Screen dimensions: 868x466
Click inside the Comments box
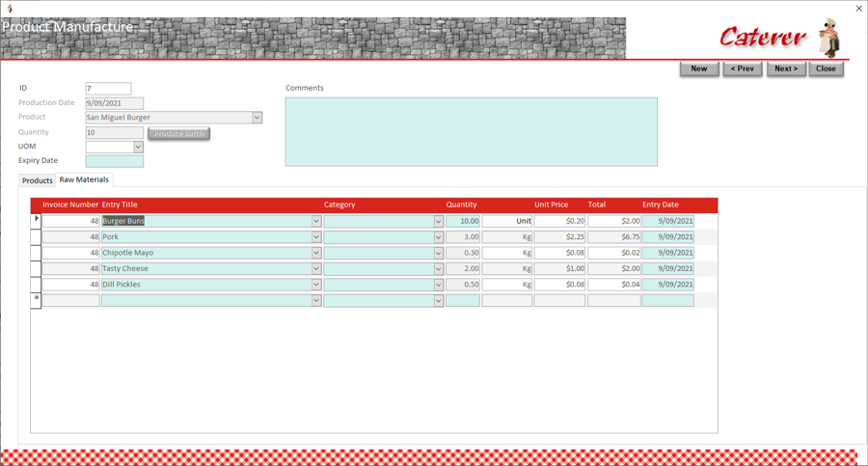(x=471, y=132)
